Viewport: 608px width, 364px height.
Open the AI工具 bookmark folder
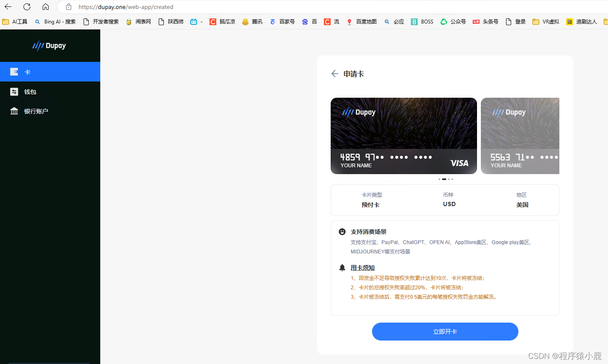pyautogui.click(x=15, y=21)
